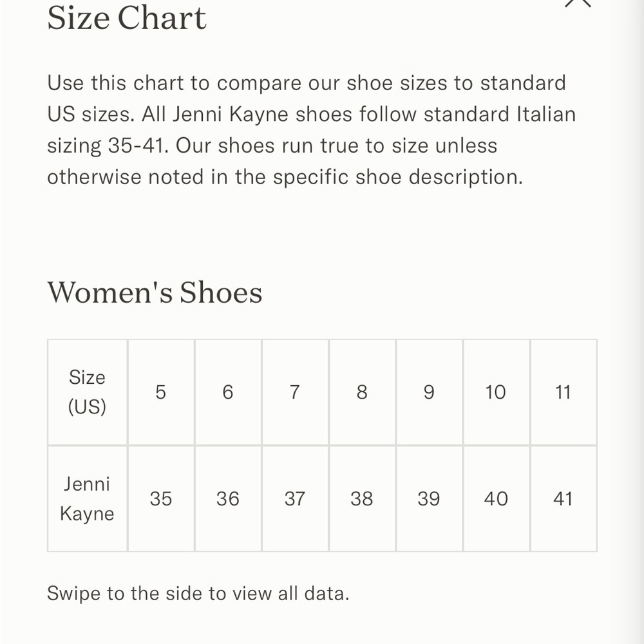Click Jenni Kayne size 40 cell
644x644 pixels.
tap(497, 498)
